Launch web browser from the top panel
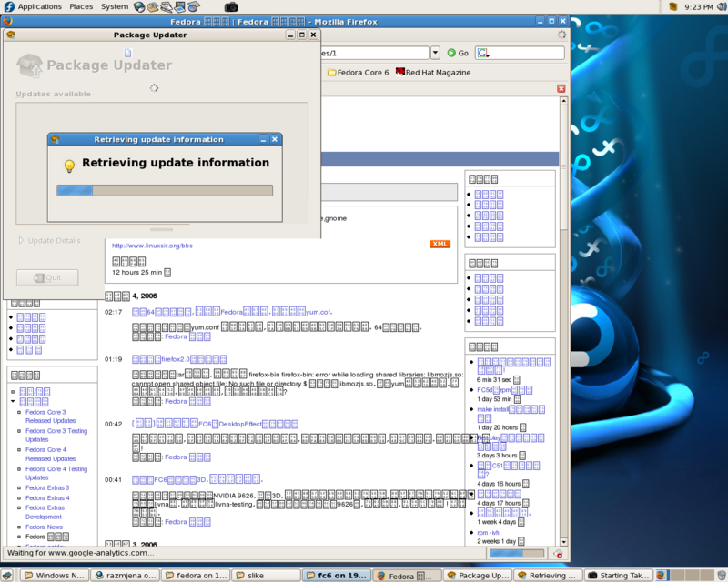 pyautogui.click(x=139, y=6)
